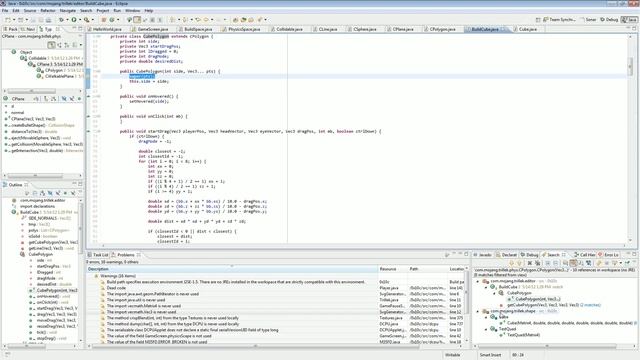Click the New file toolbar icon
Viewport: 640px width, 360px height.
7,20
